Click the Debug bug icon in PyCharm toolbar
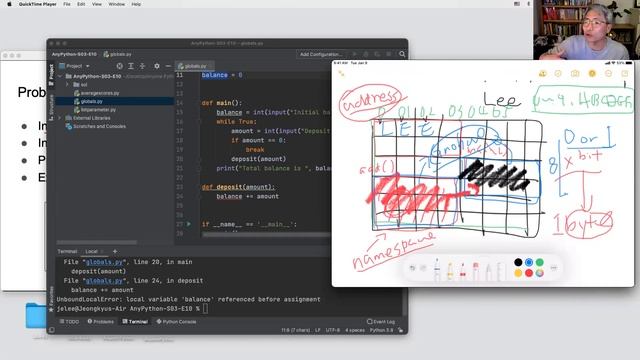 pyautogui.click(x=366, y=54)
